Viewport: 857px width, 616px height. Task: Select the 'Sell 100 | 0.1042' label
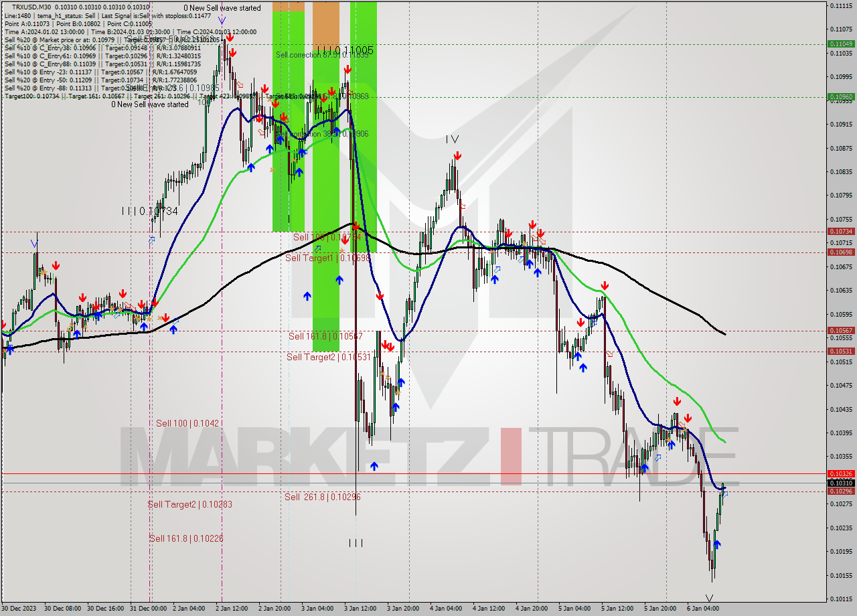click(187, 423)
